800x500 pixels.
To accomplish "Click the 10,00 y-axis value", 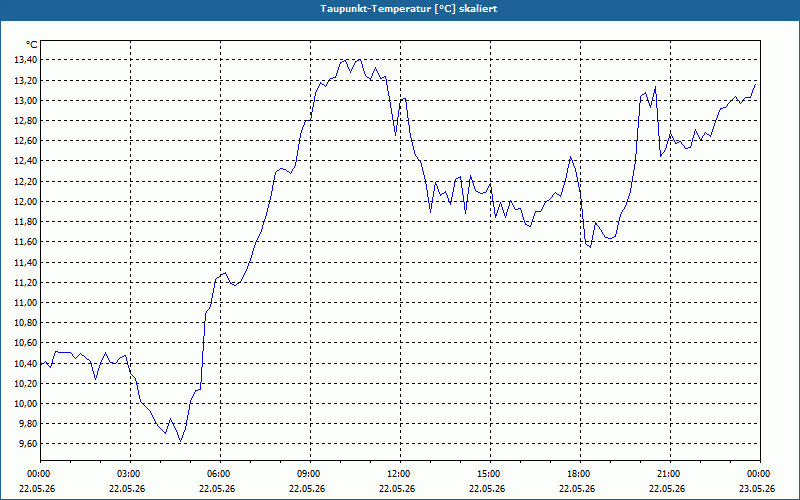I will pyautogui.click(x=27, y=404).
